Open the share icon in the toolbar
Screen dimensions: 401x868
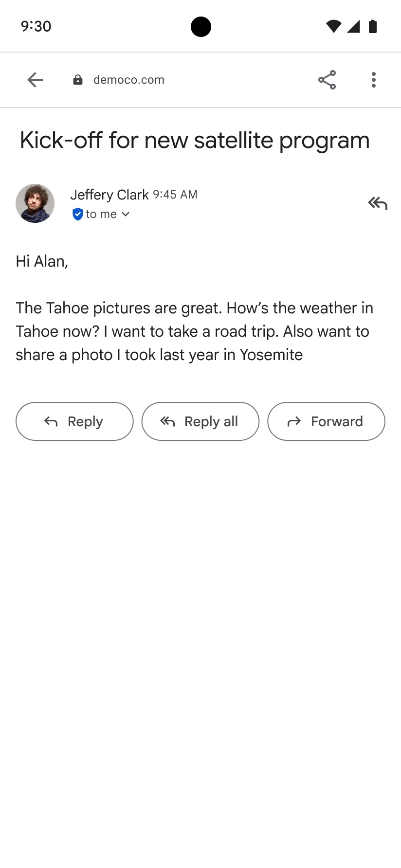click(327, 80)
